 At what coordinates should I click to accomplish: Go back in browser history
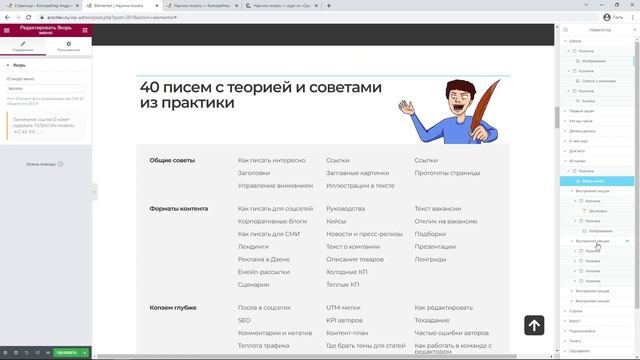pos(7,18)
